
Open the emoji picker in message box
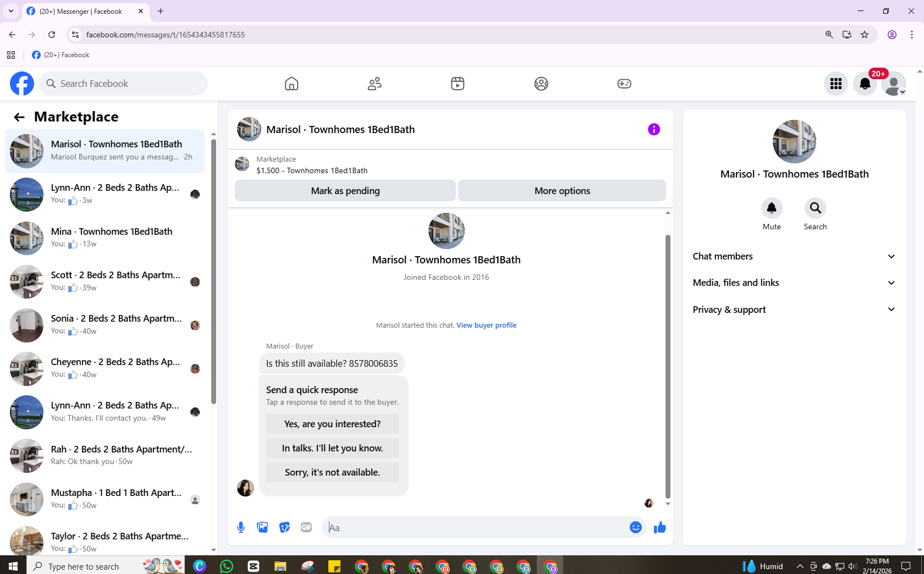[x=636, y=528]
